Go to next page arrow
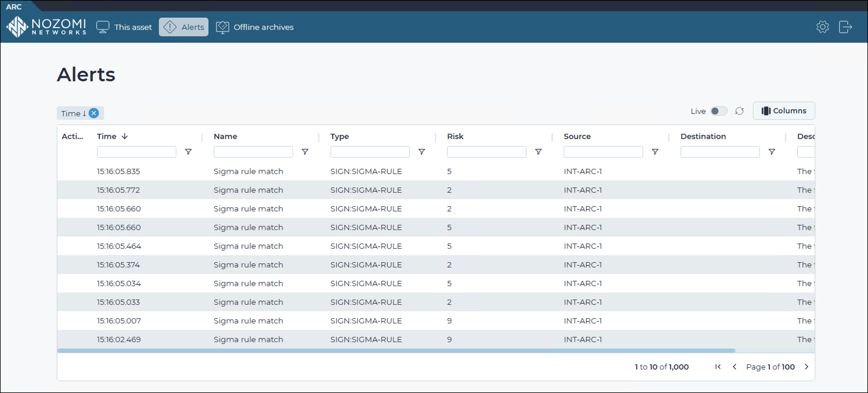The width and height of the screenshot is (868, 393). click(x=806, y=367)
